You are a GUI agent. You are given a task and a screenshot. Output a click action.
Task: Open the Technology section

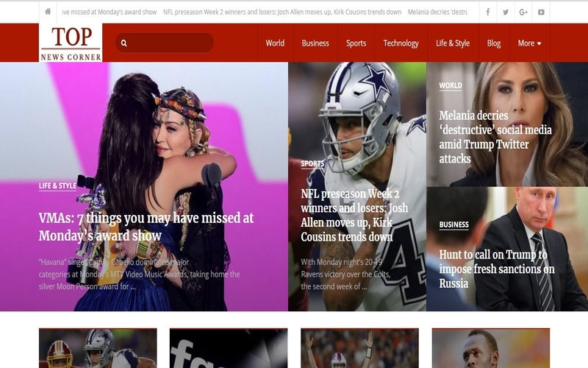[401, 43]
